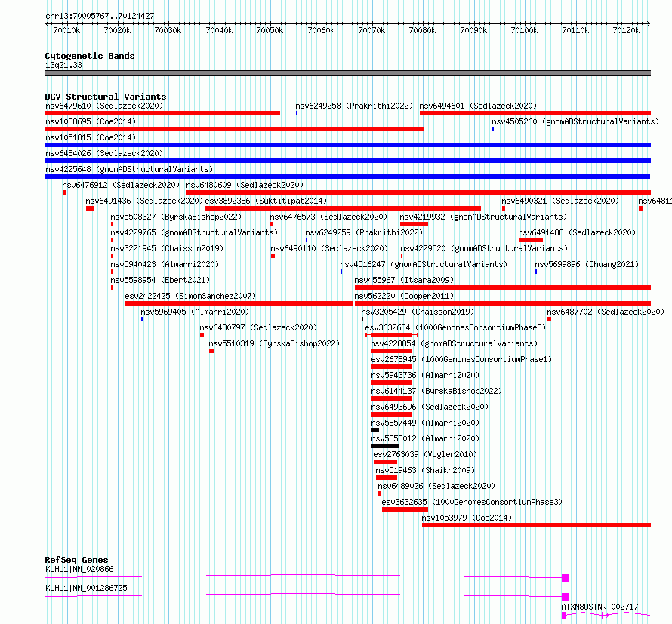The image size is (672, 624).
Task: Click nsv6491488 (Sedlazeck2020) label
Action: [x=577, y=232]
